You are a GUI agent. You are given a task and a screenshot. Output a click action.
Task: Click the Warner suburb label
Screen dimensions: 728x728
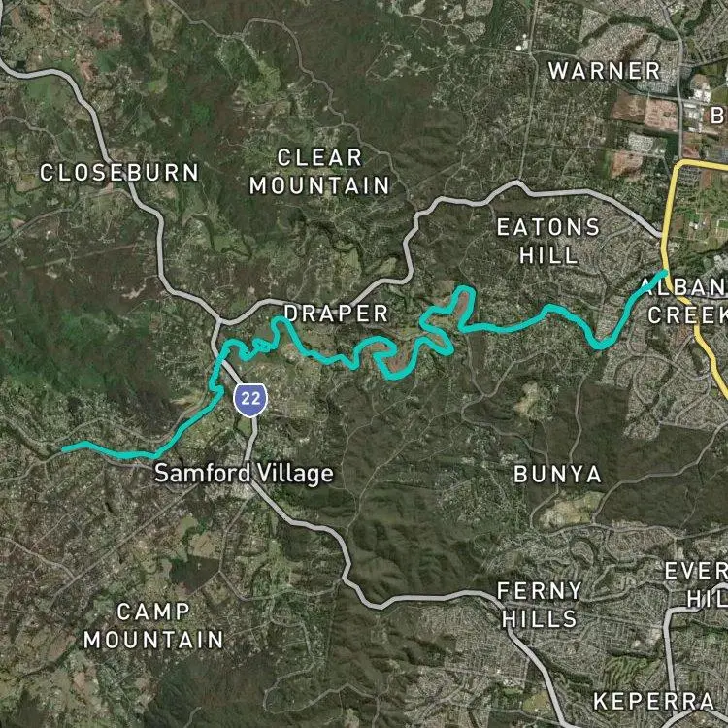tap(605, 71)
